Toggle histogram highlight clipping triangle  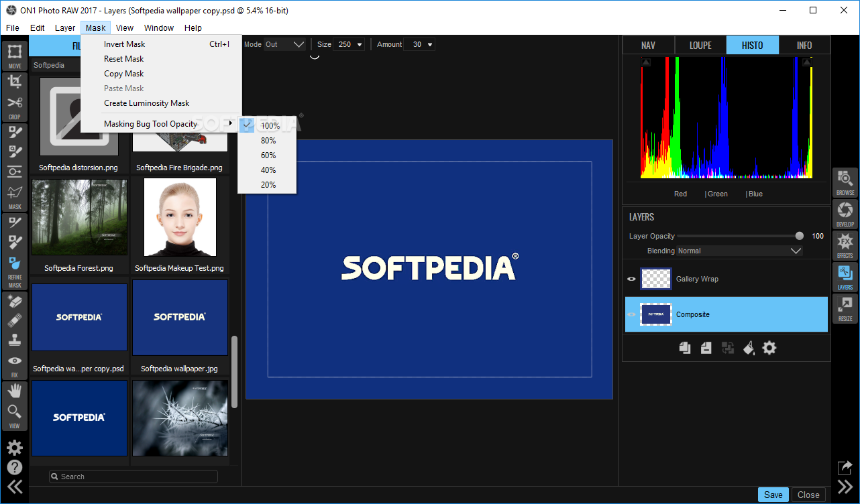806,62
